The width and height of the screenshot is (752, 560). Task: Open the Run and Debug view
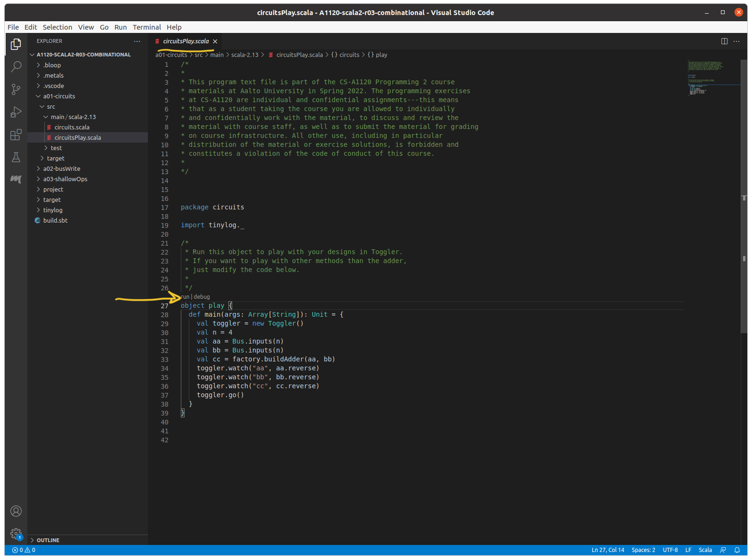tap(16, 112)
